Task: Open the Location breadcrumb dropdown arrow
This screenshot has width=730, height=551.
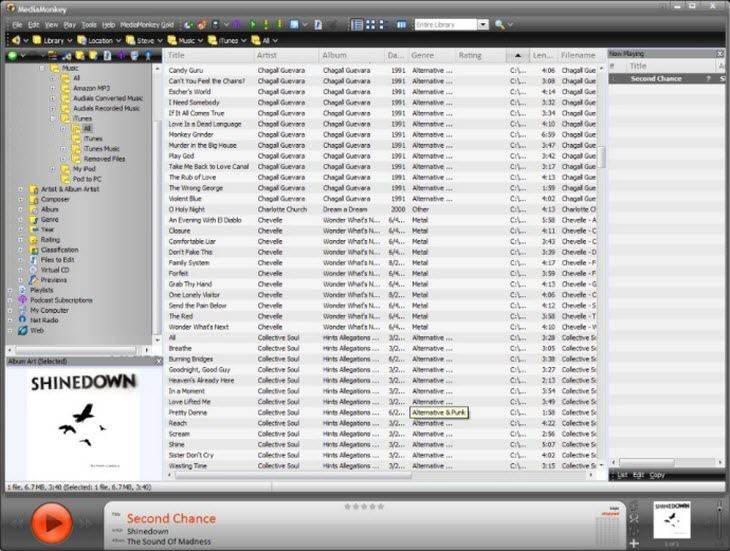Action: point(118,41)
